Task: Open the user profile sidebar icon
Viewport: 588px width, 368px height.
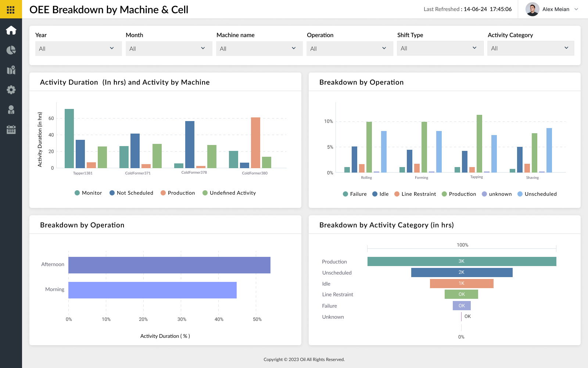Action: [x=11, y=110]
